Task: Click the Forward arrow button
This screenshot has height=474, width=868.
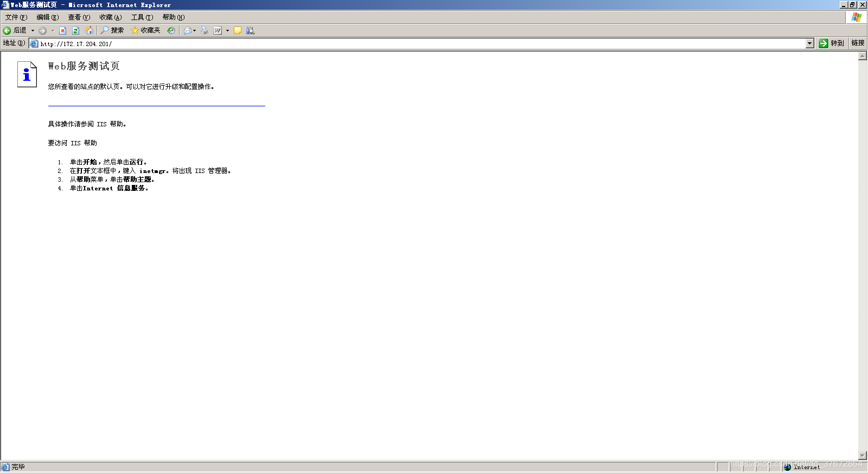Action: (42, 30)
